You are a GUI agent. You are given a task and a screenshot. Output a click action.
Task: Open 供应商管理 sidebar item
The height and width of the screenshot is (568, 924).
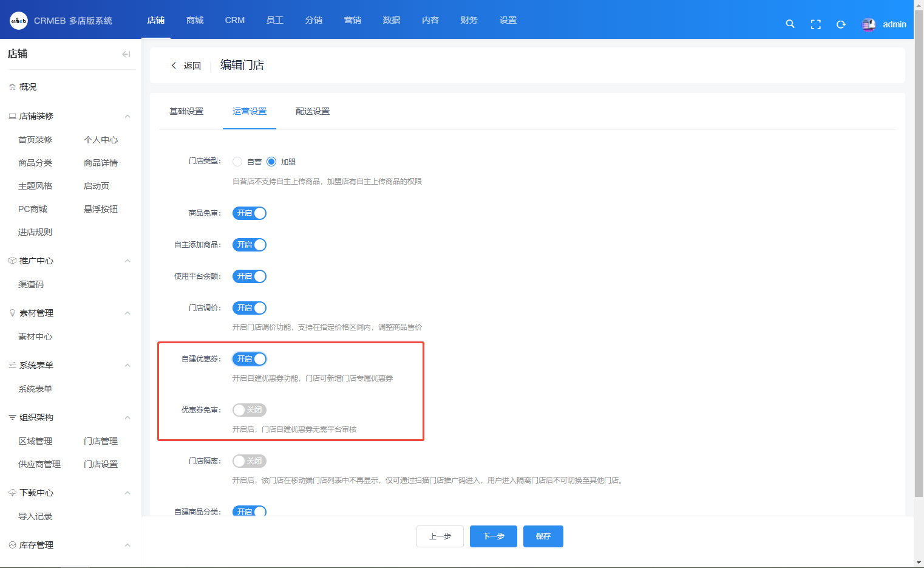pyautogui.click(x=39, y=464)
